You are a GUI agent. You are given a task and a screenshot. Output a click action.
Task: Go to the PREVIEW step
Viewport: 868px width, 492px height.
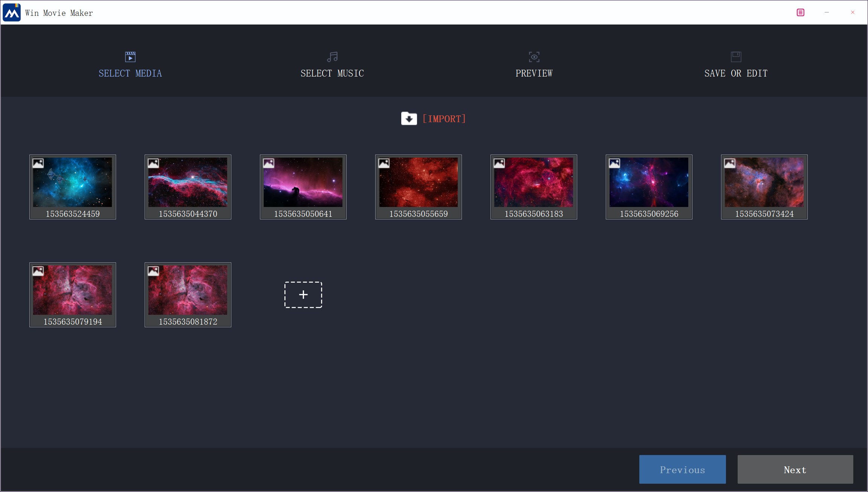(534, 74)
